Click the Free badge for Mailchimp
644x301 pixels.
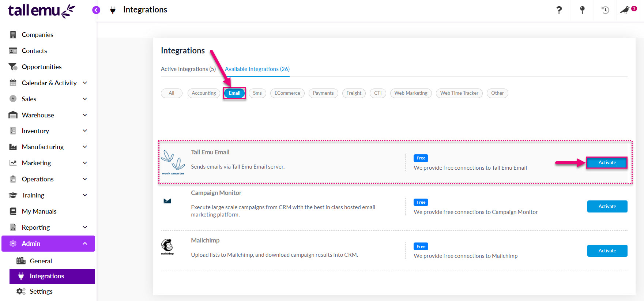tap(421, 247)
